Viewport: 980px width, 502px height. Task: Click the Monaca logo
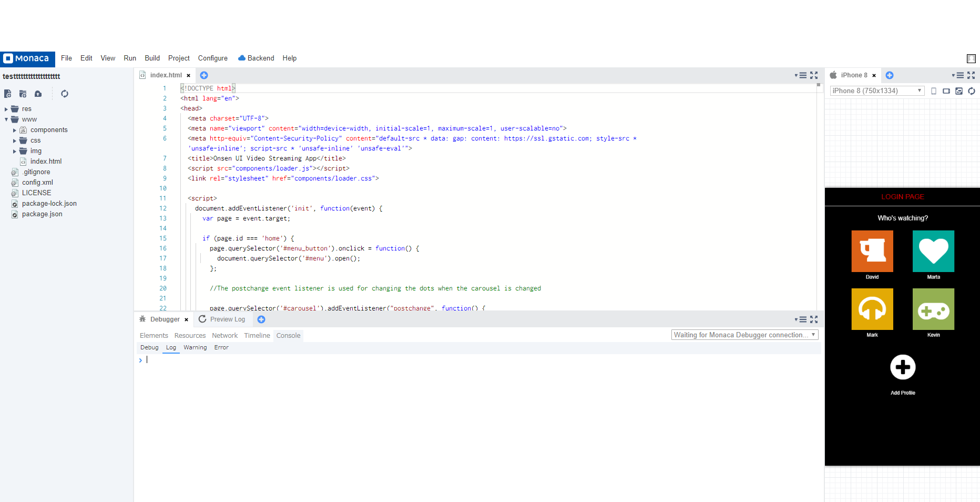(27, 58)
